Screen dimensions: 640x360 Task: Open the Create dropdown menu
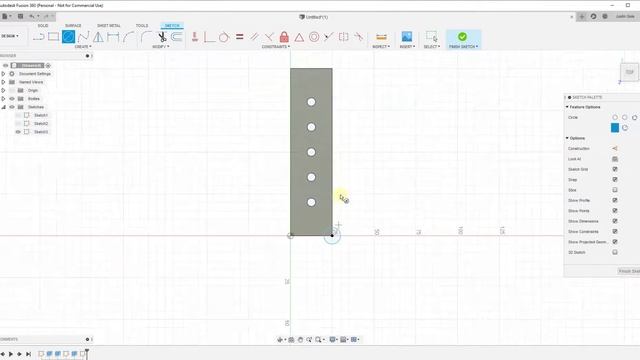(x=83, y=47)
